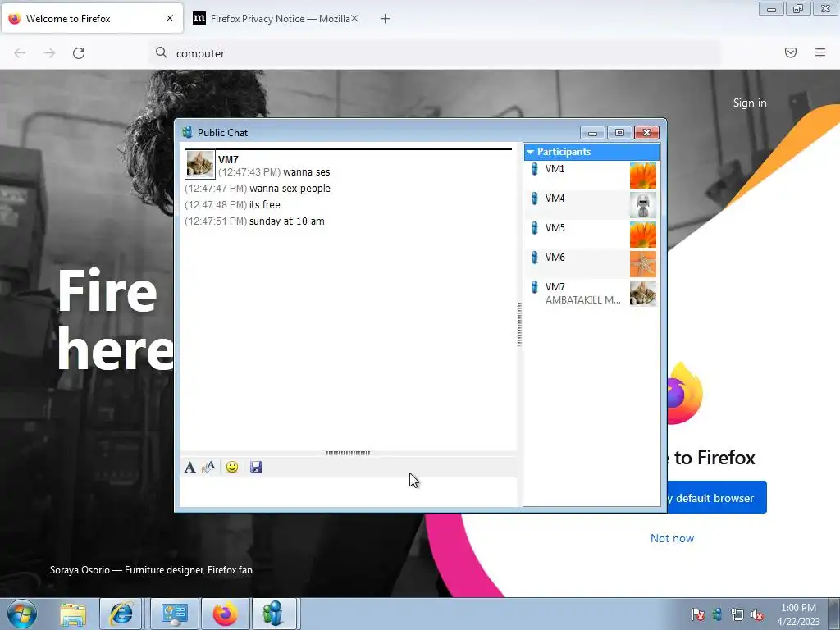This screenshot has height=630, width=840.
Task: Select participant name VM6
Action: tap(555, 257)
